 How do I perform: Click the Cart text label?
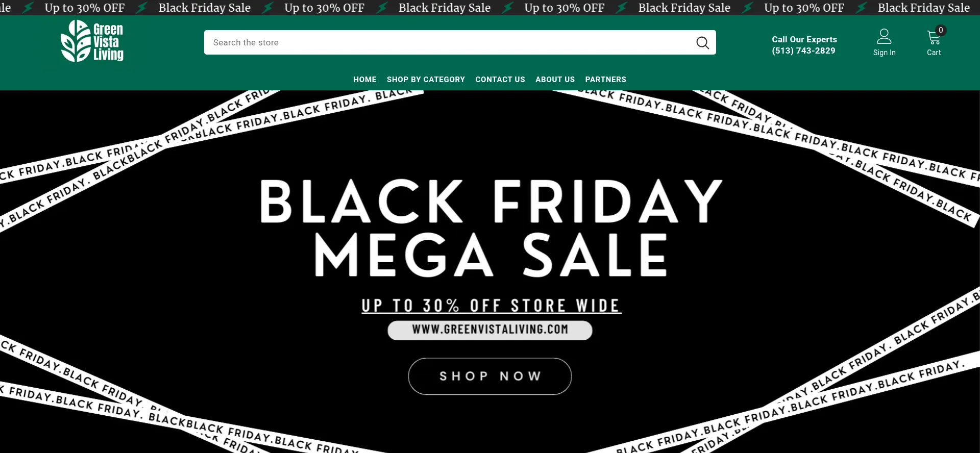click(x=934, y=53)
